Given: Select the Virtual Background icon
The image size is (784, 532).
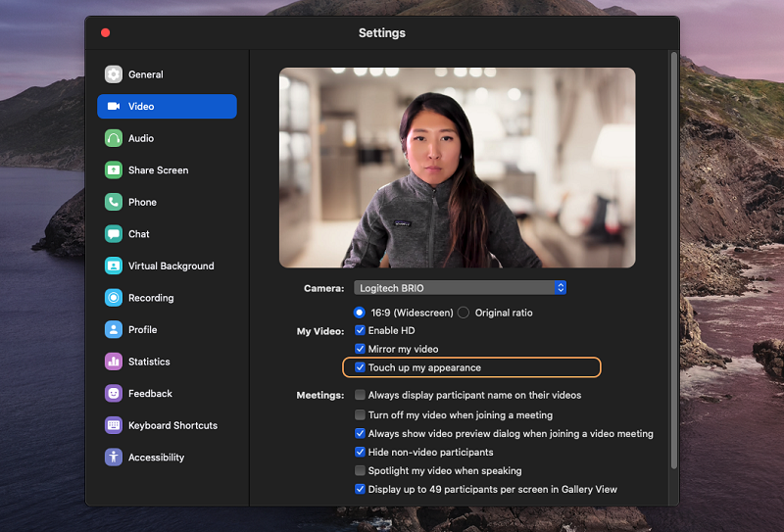Looking at the screenshot, I should 114,266.
